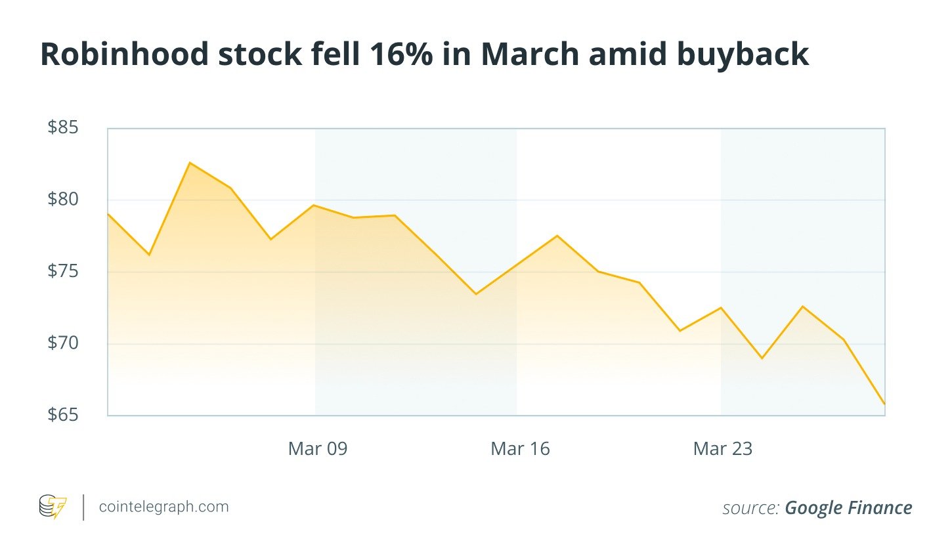Click the Cointelegraph coin logo icon

(53, 507)
